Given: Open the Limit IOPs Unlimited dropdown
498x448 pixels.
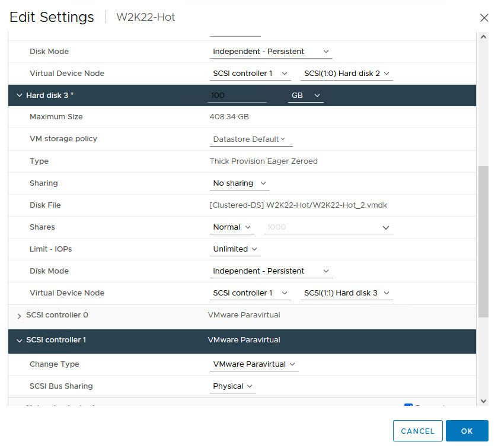Looking at the screenshot, I should (x=235, y=249).
